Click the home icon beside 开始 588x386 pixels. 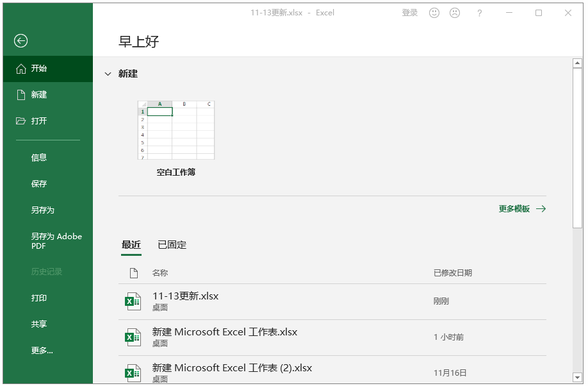(21, 69)
